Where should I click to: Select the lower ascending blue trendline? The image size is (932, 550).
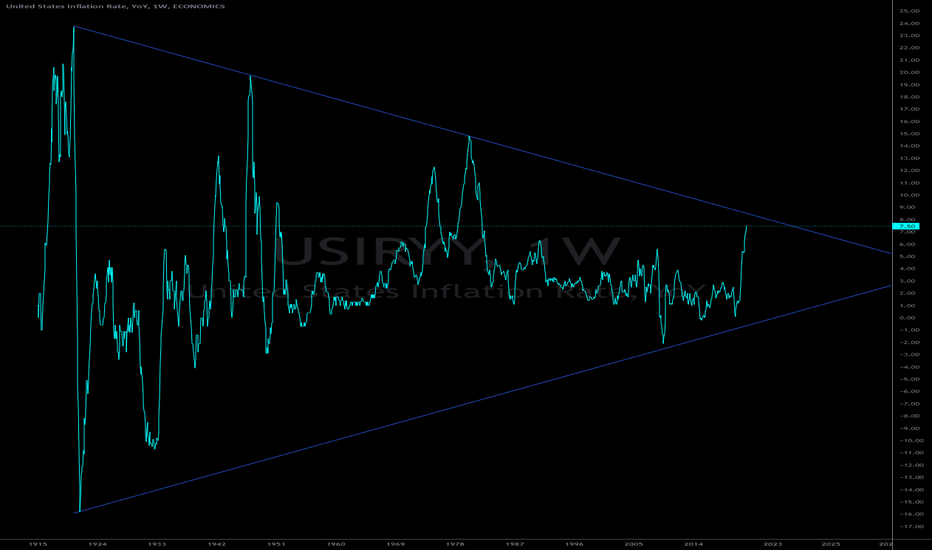481,400
